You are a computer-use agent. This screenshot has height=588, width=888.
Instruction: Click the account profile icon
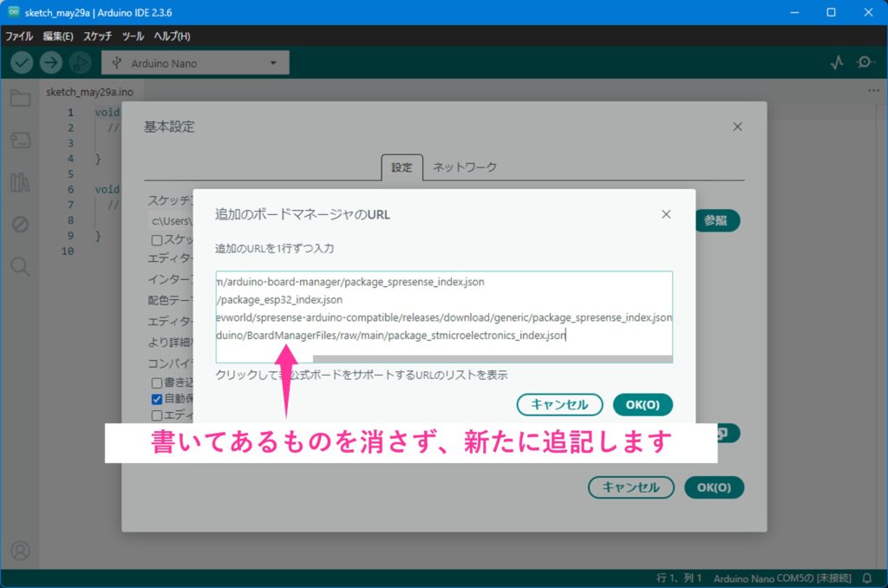[21, 551]
